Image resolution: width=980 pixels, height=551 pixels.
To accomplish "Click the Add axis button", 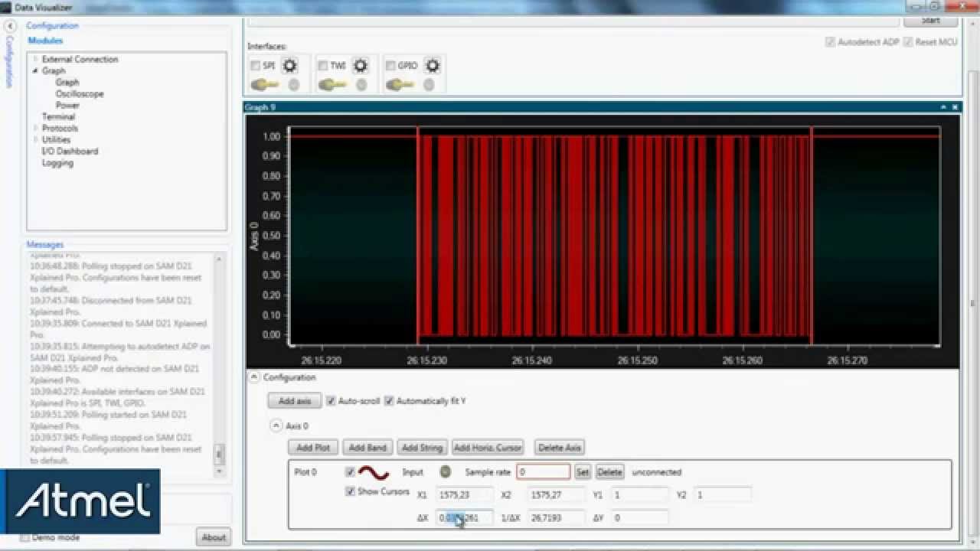I will (x=295, y=401).
